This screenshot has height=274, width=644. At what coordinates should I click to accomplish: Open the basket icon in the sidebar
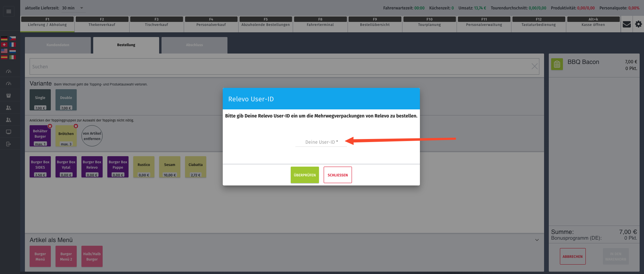[9, 96]
